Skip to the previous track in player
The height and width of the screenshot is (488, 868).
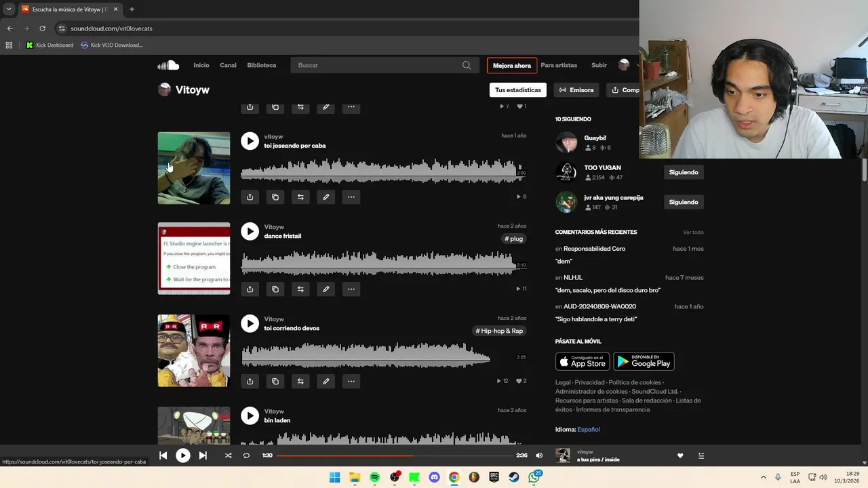[x=163, y=455]
